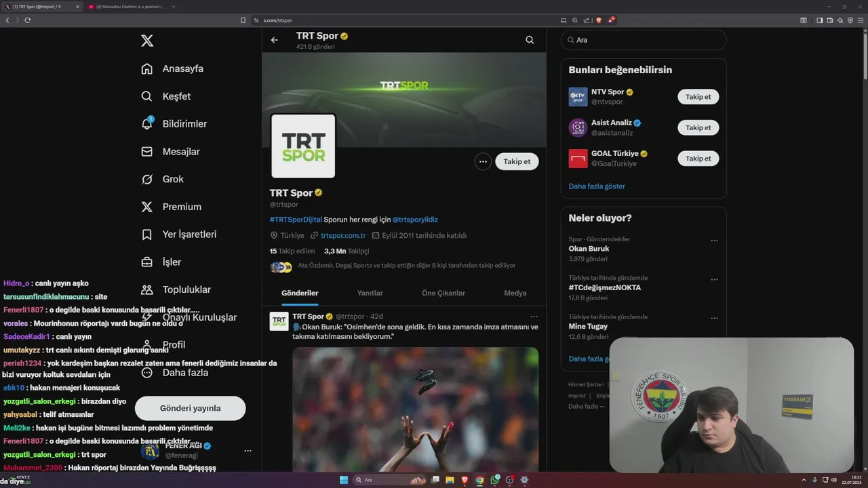Go back using profile back arrow
868x488 pixels.
[275, 40]
